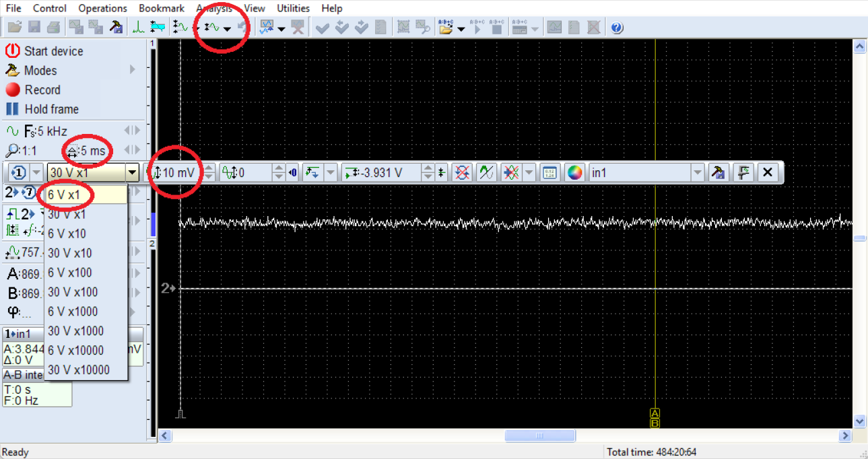
Task: Open dropdown beside crossed multicolor waveform icon
Action: tap(529, 173)
